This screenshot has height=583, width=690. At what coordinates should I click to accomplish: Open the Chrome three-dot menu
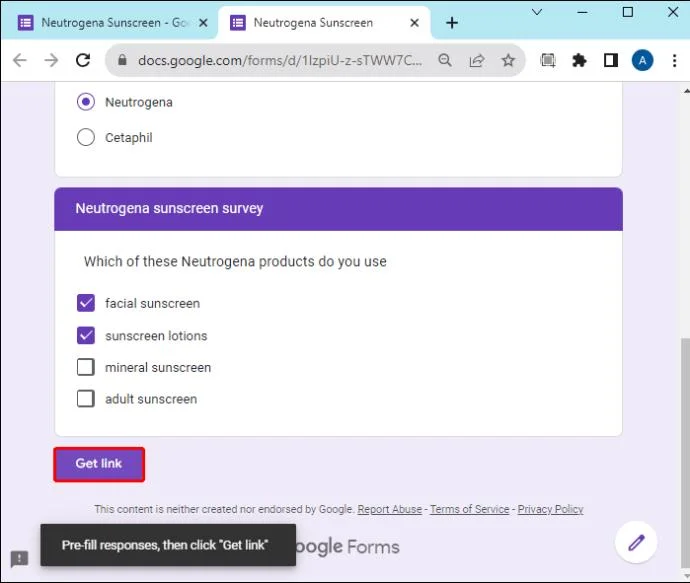pyautogui.click(x=674, y=60)
